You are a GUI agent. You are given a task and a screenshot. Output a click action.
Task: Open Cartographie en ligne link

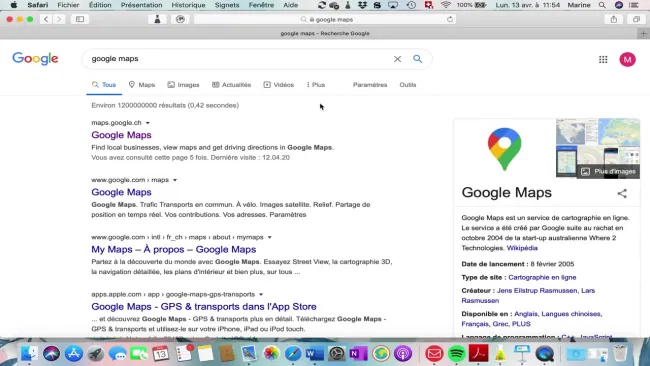point(542,277)
